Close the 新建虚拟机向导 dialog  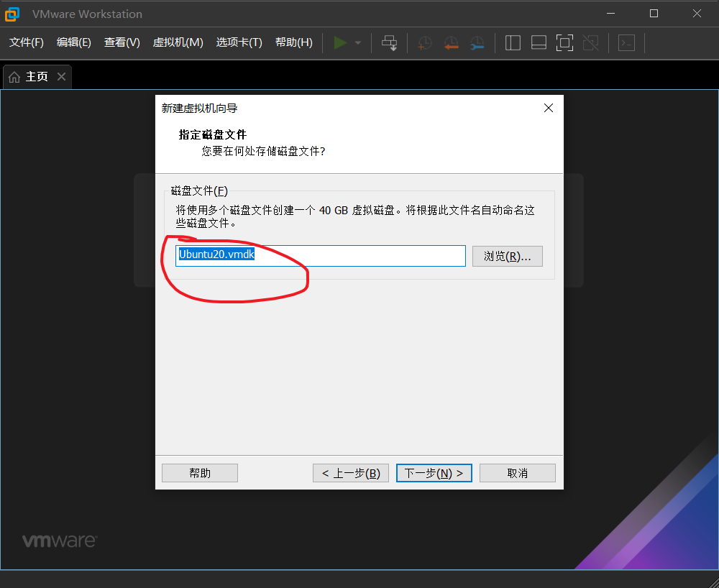click(549, 108)
